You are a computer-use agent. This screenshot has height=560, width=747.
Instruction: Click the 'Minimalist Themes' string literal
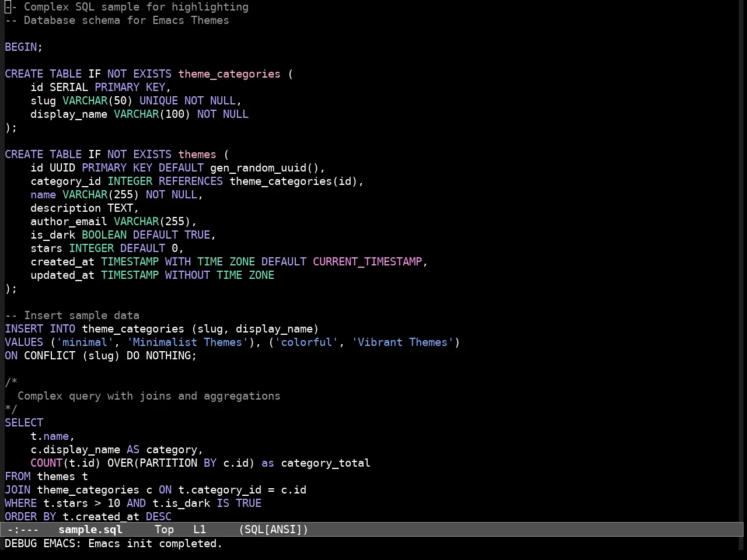(188, 342)
